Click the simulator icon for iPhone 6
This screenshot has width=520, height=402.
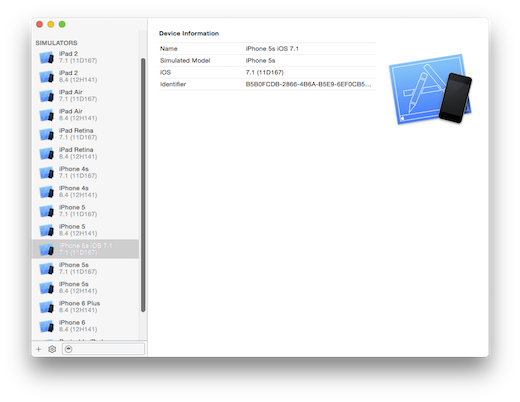point(47,326)
